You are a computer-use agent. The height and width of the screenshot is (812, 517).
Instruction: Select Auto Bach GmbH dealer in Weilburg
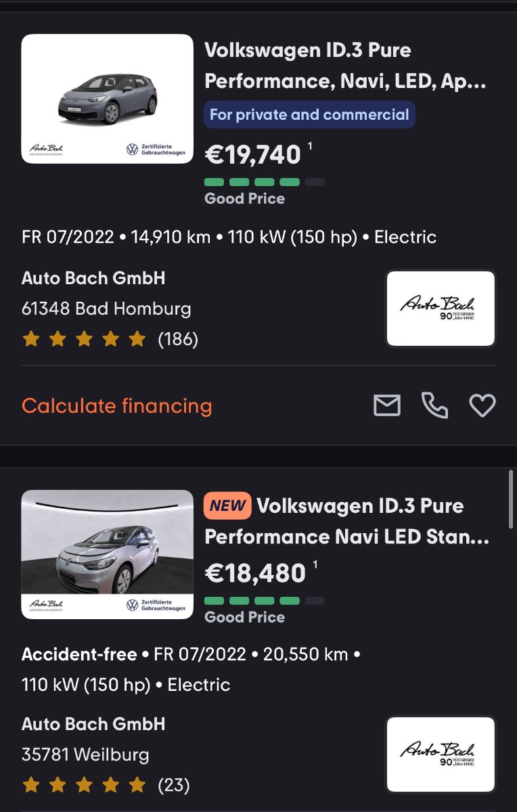93,724
